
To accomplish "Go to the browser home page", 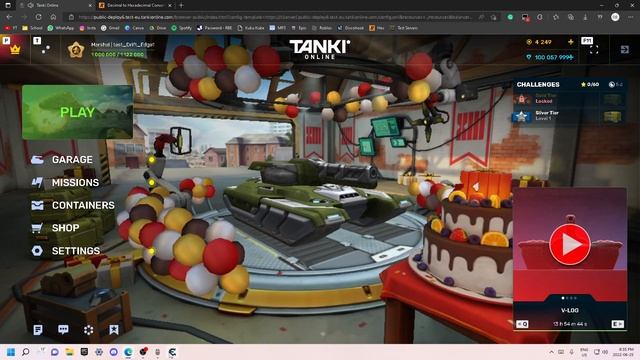I will pos(53,17).
